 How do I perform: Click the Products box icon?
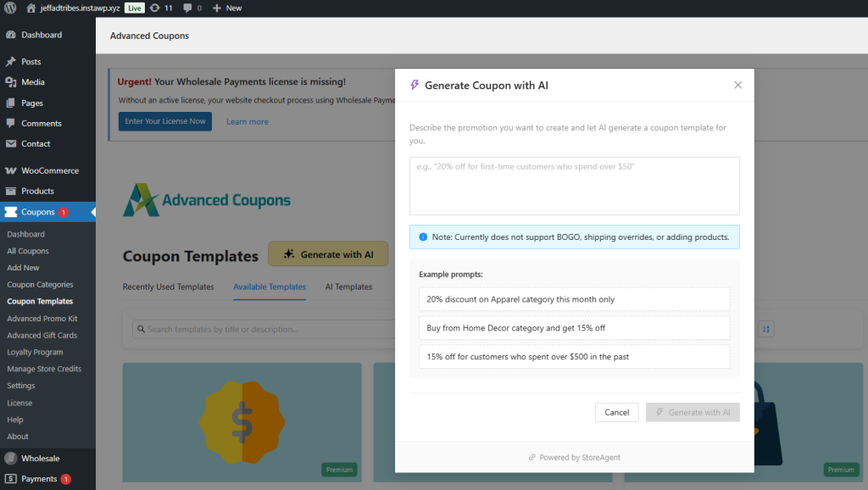pos(10,191)
